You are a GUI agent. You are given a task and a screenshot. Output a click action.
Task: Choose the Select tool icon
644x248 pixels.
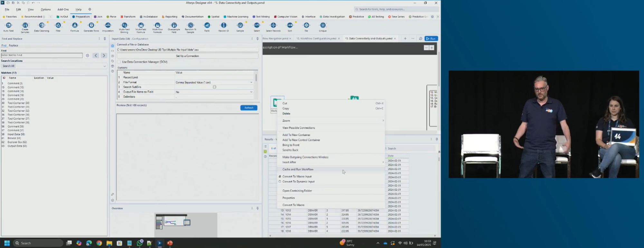click(257, 25)
